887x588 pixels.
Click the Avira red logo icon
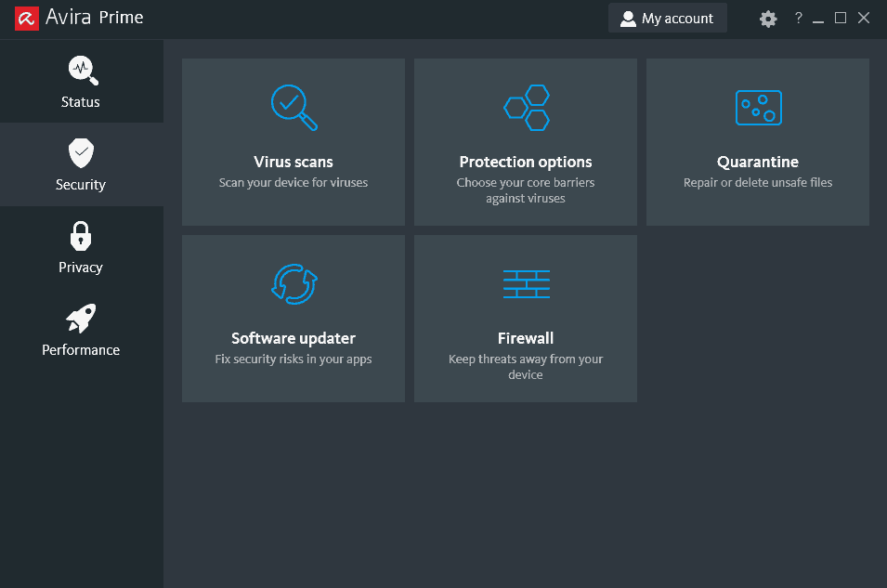pos(27,18)
